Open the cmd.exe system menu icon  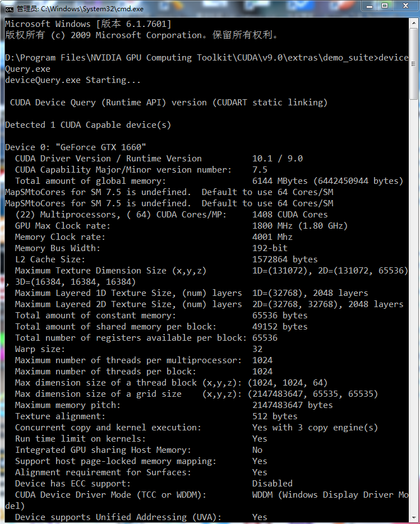tap(10, 9)
